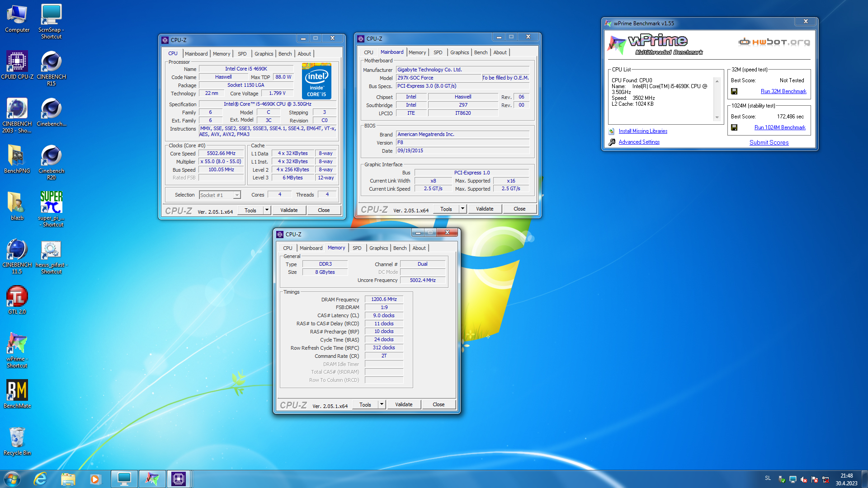Open the Computer desktop icon
Screen dimensions: 868x488
pos(17,19)
